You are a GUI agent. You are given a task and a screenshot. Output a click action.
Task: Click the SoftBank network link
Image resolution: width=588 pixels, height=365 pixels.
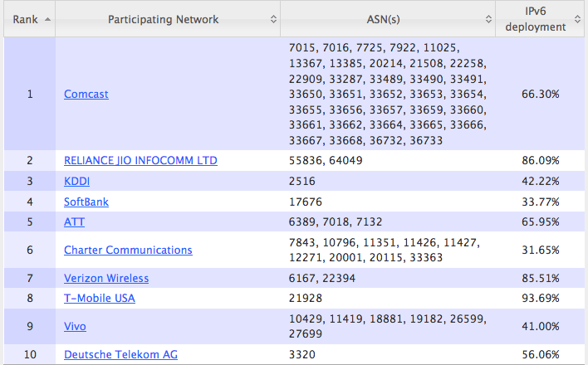[x=86, y=202]
